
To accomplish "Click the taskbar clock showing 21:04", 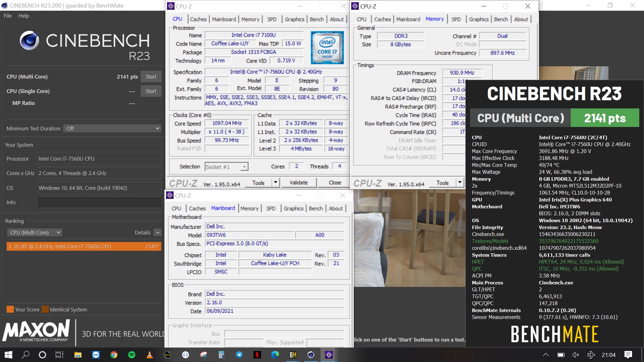I will [x=608, y=355].
